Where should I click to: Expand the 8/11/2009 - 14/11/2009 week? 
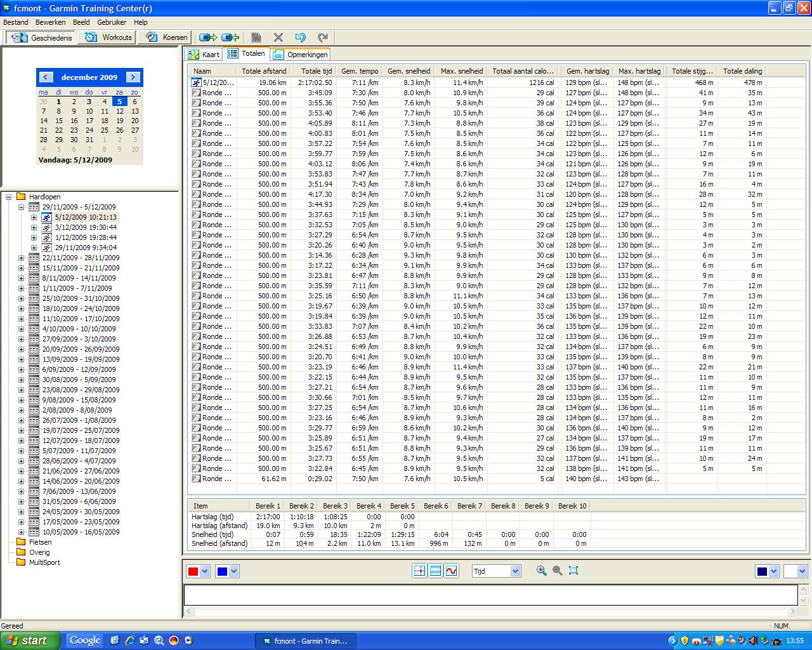pos(21,278)
